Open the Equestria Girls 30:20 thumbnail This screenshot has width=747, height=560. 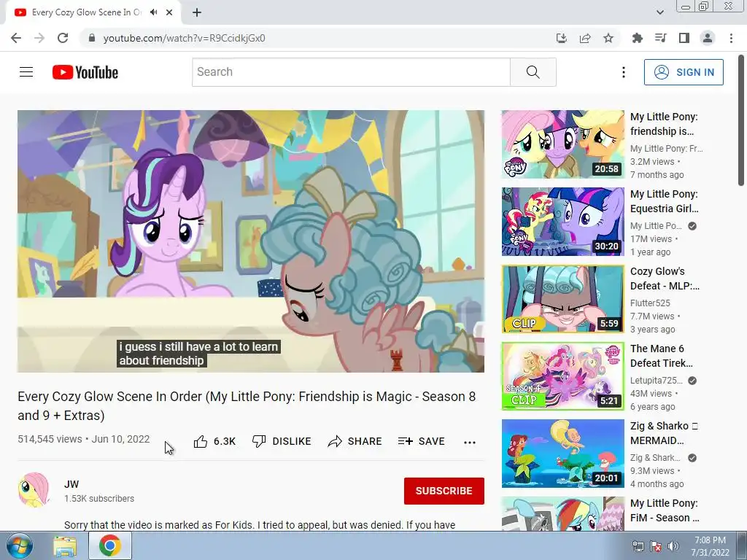[x=562, y=222]
